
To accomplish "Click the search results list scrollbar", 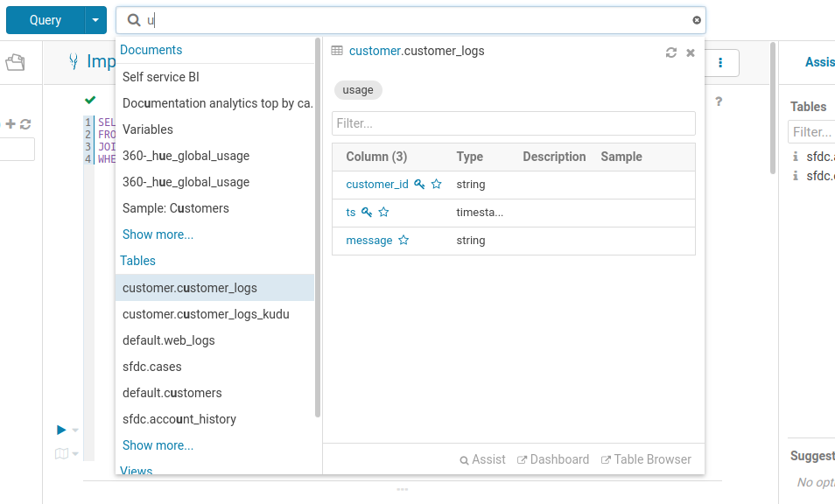I will coord(318,227).
